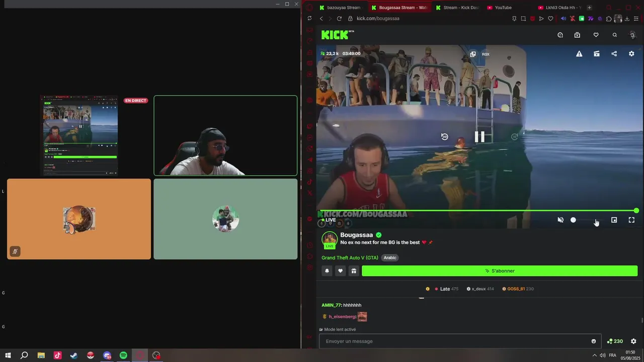Image resolution: width=644 pixels, height=362 pixels.
Task: Toggle picture-in-picture mode on the player
Action: 614,220
